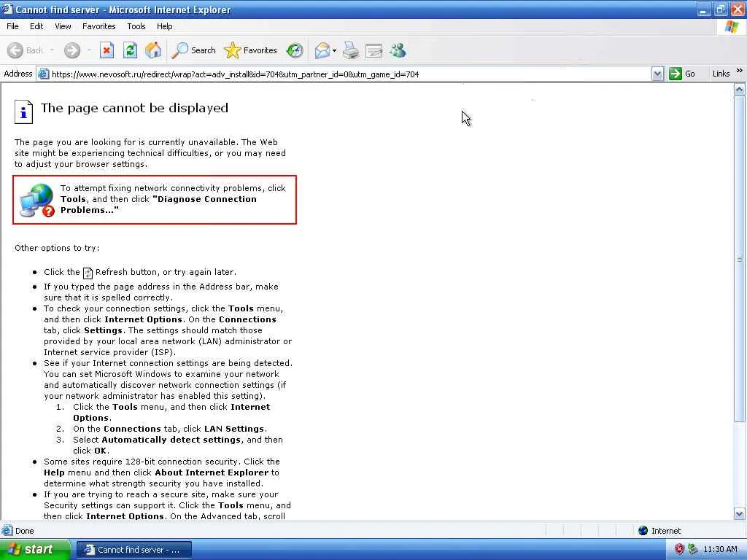Screen dimensions: 747x560
Task: Click the scrollbar up arrow
Action: [x=740, y=90]
